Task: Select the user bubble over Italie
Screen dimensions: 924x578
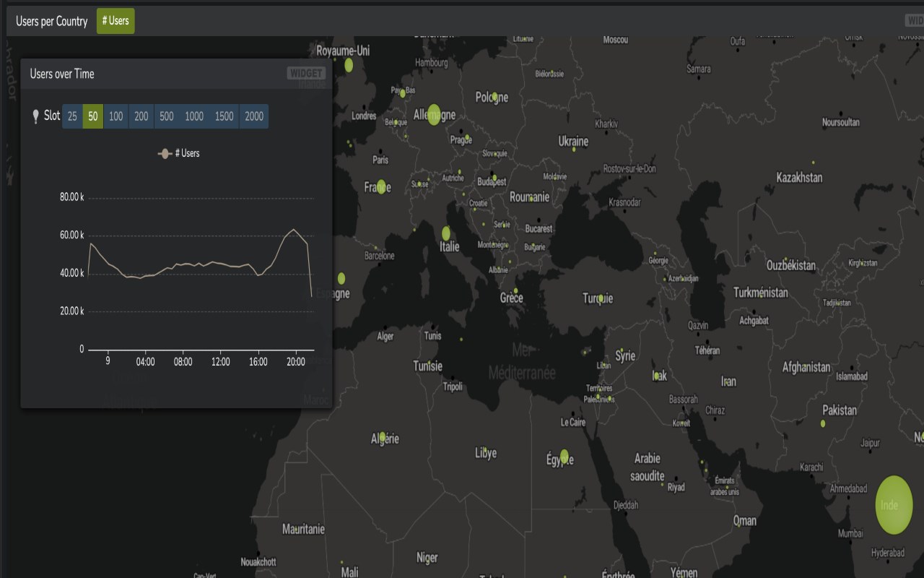Action: [446, 233]
